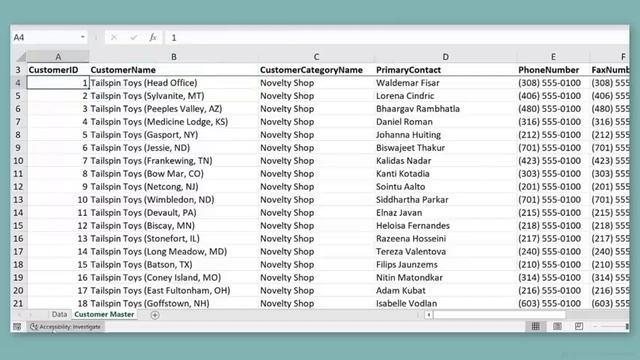This screenshot has width=640, height=360.
Task: Select phone number (308) 555-0100 in column E
Action: click(553, 83)
